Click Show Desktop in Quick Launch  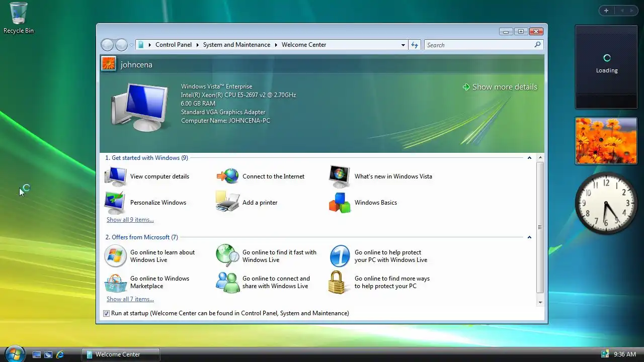[36, 354]
